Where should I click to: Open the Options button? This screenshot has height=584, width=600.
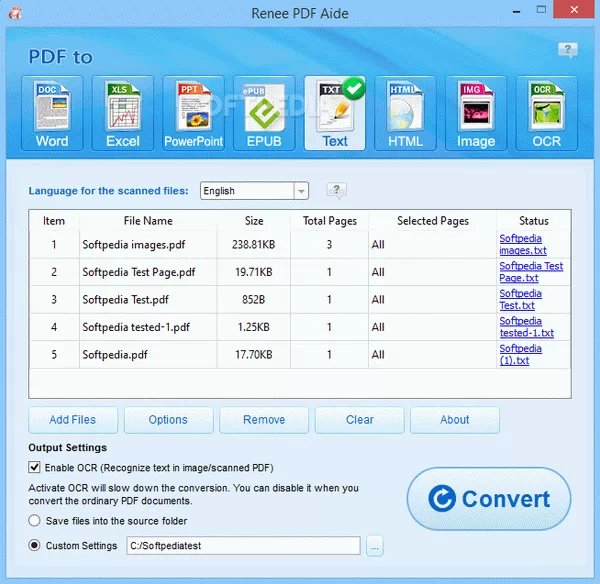[x=168, y=420]
